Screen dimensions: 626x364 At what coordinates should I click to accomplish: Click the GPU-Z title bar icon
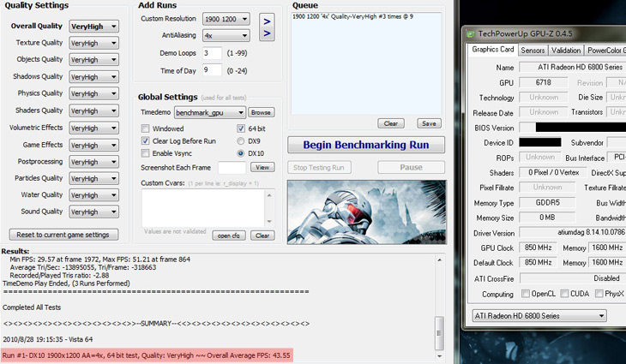pyautogui.click(x=471, y=34)
